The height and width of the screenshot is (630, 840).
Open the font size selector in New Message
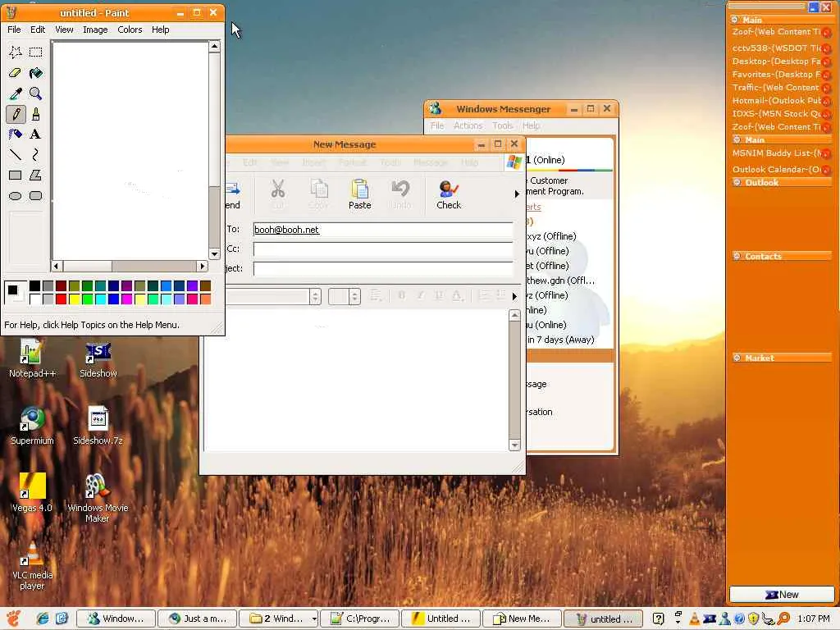pyautogui.click(x=354, y=296)
